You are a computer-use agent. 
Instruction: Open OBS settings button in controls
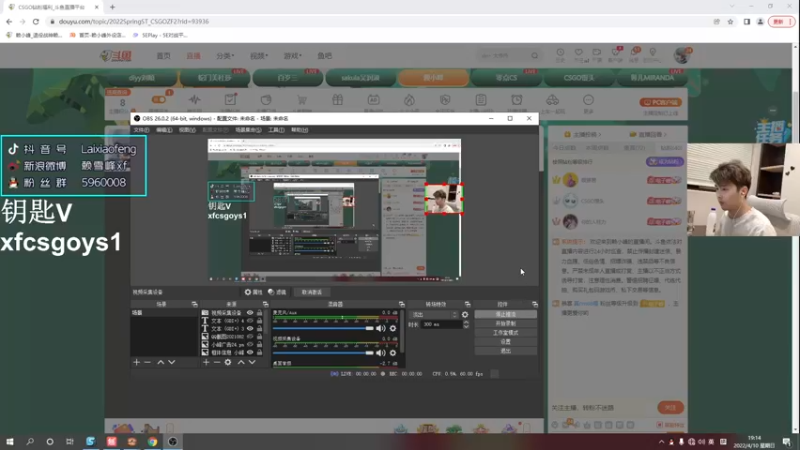click(x=506, y=342)
